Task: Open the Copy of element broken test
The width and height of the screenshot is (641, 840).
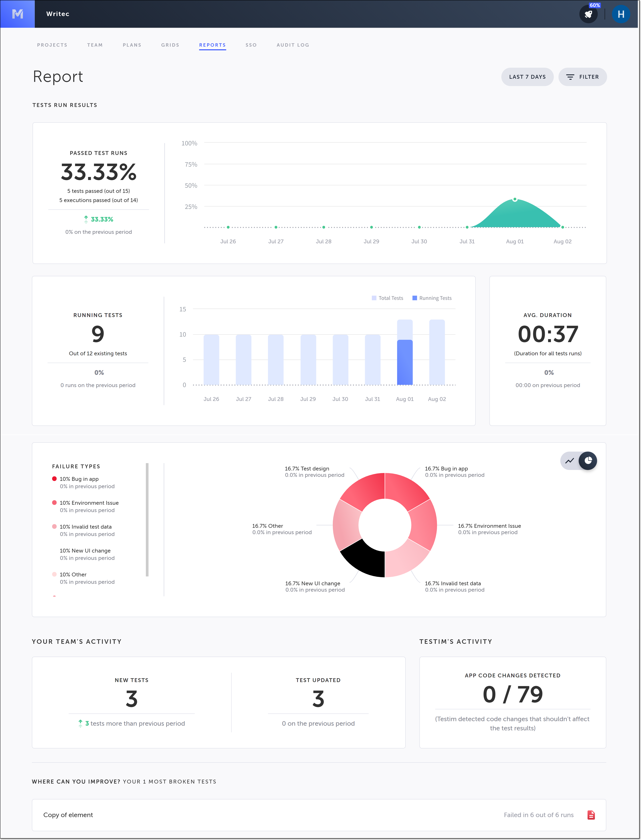Action: [x=68, y=815]
